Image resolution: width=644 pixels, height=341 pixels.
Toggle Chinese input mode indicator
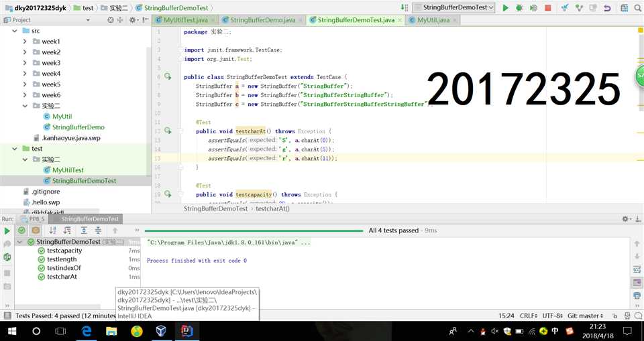click(x=555, y=331)
